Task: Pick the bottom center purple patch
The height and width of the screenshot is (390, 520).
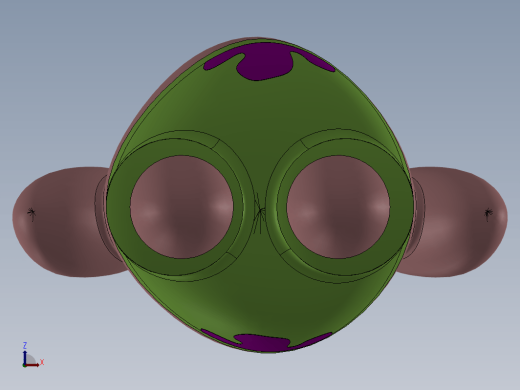Action: coord(263,343)
